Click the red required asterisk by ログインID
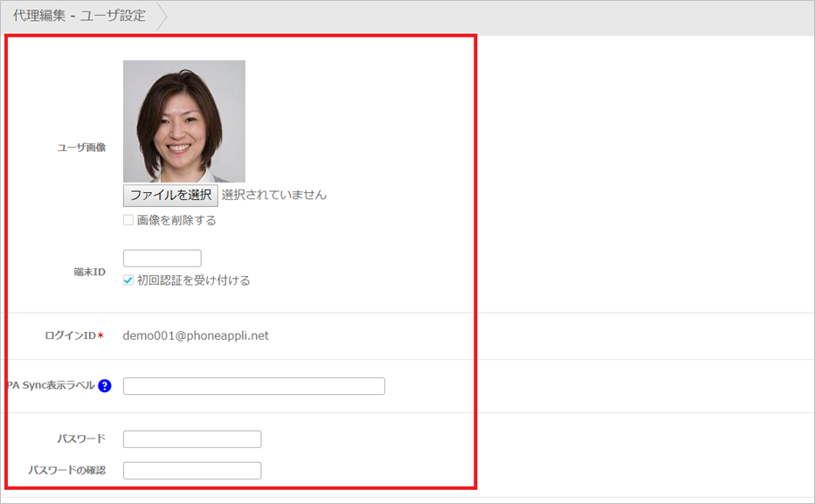 100,336
